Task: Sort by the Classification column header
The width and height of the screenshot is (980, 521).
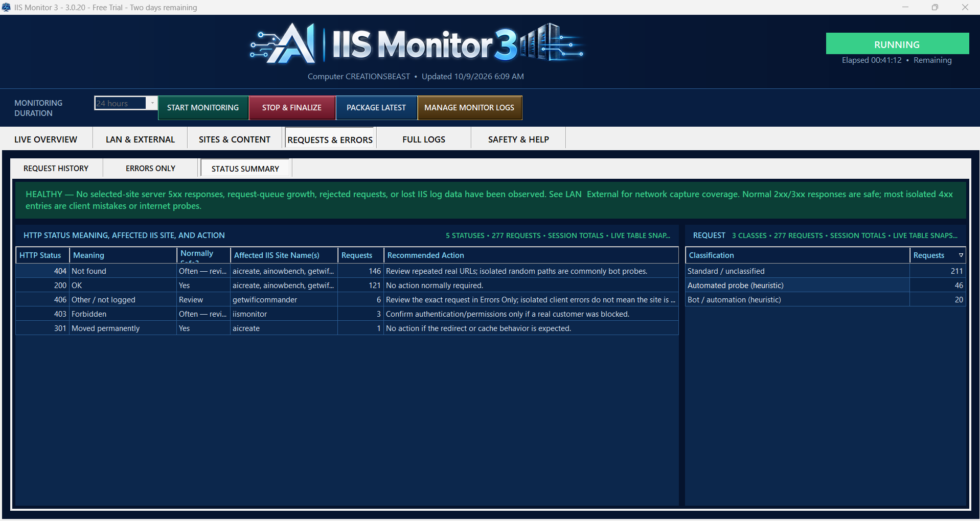Action: coord(798,255)
